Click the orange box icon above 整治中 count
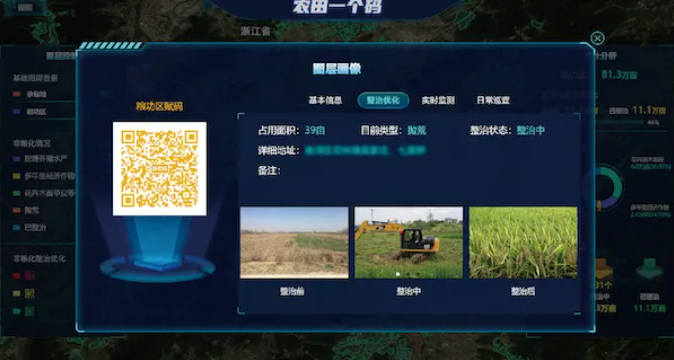674x360 pixels. 603,269
